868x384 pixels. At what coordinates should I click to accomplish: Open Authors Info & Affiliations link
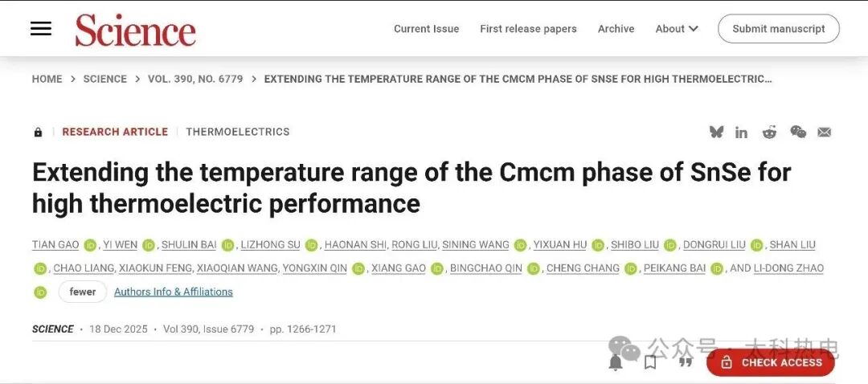pyautogui.click(x=173, y=292)
